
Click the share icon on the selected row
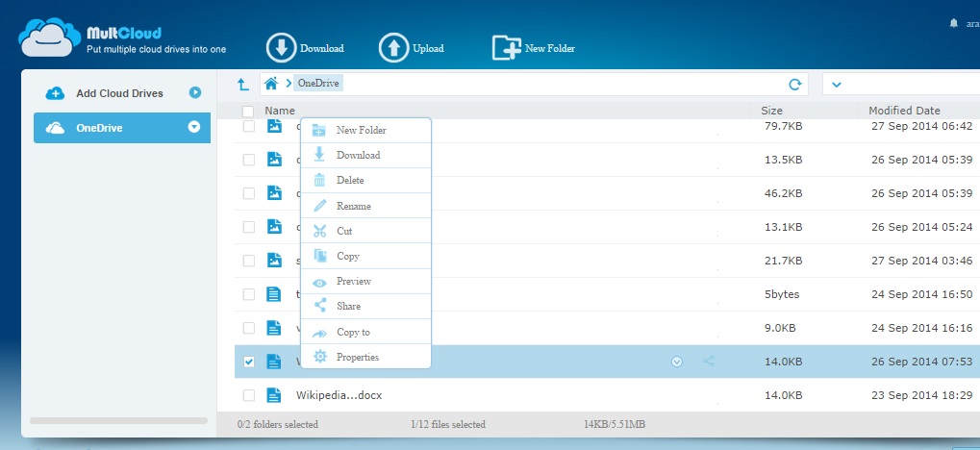(709, 362)
